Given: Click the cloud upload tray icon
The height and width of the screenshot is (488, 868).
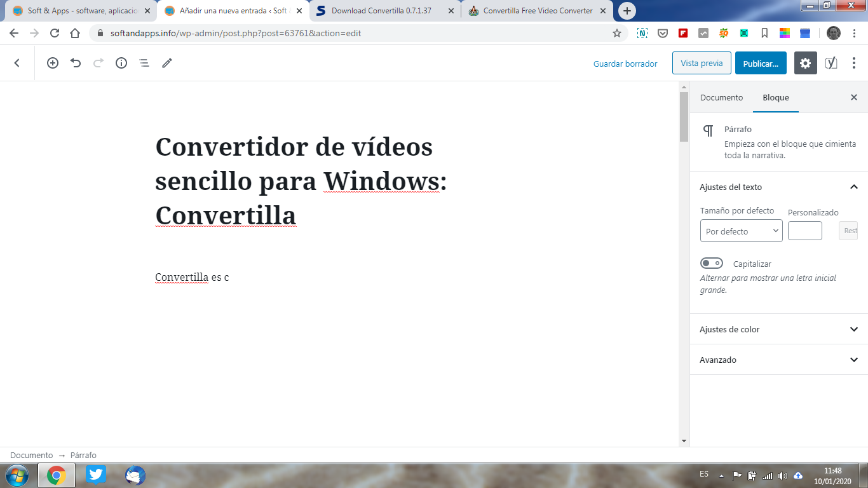Looking at the screenshot, I should point(798,475).
